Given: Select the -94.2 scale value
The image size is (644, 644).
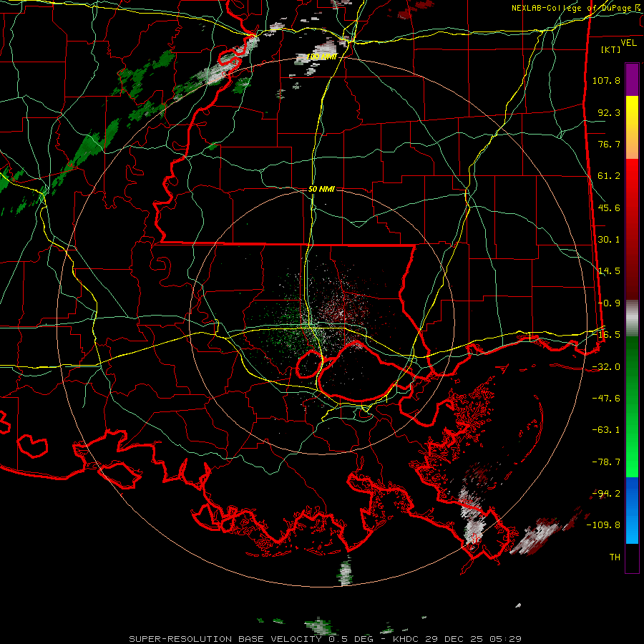Looking at the screenshot, I should pyautogui.click(x=606, y=494).
